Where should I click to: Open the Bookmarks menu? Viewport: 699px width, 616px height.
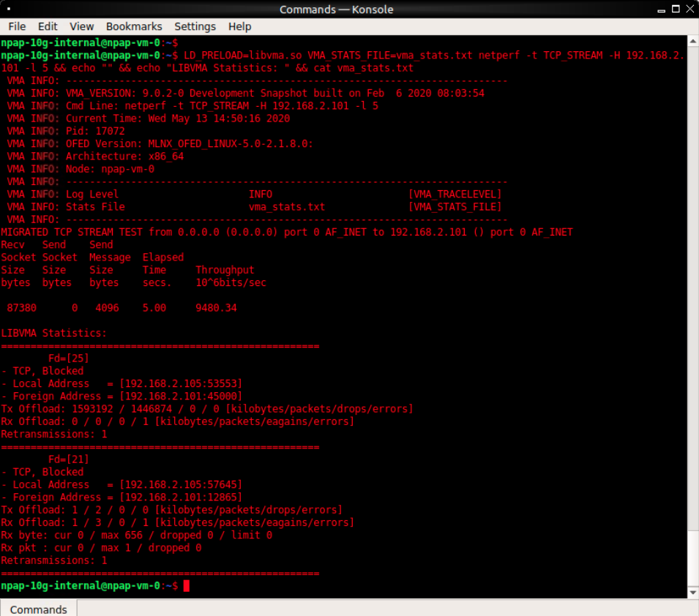134,26
